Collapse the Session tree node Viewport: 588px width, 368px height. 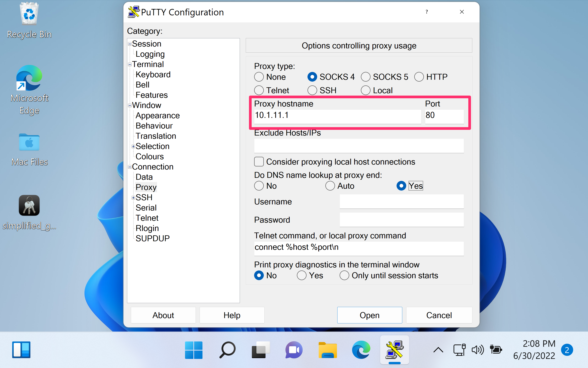click(130, 44)
